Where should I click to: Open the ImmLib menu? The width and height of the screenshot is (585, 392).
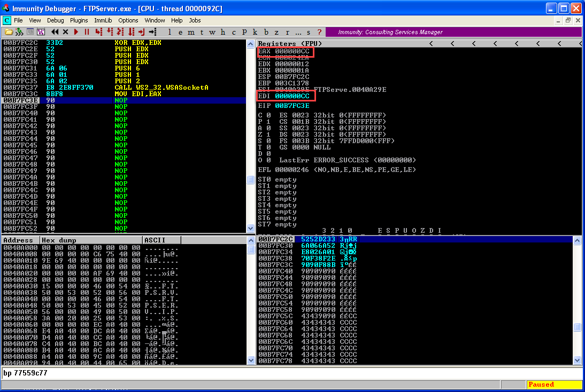click(x=103, y=20)
